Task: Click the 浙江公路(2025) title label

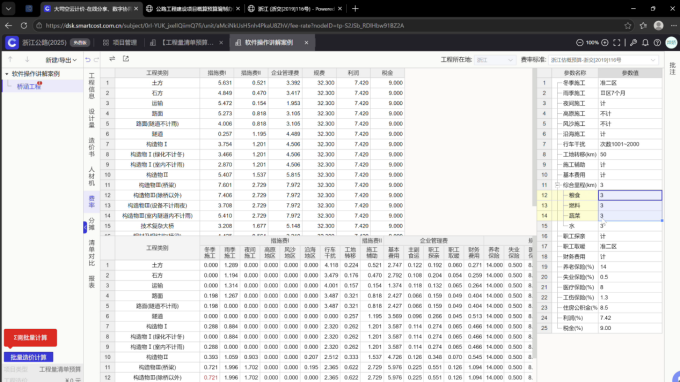Action: (x=45, y=42)
